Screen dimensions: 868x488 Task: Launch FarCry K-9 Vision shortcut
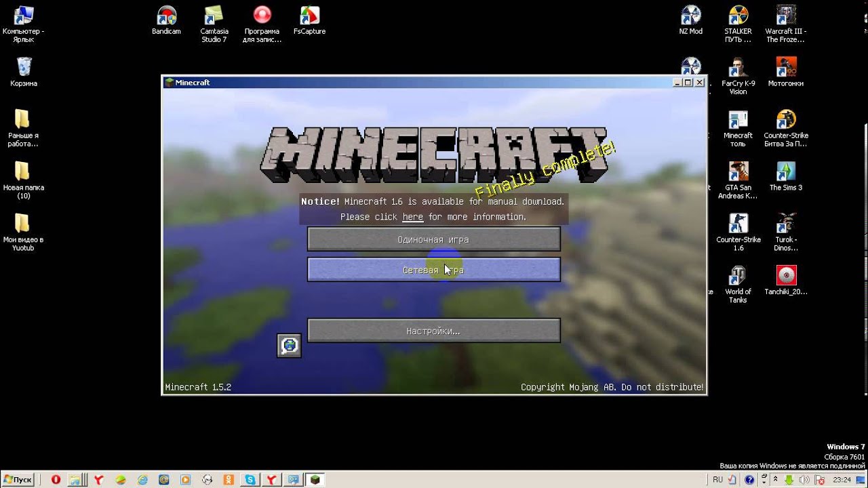click(x=738, y=76)
